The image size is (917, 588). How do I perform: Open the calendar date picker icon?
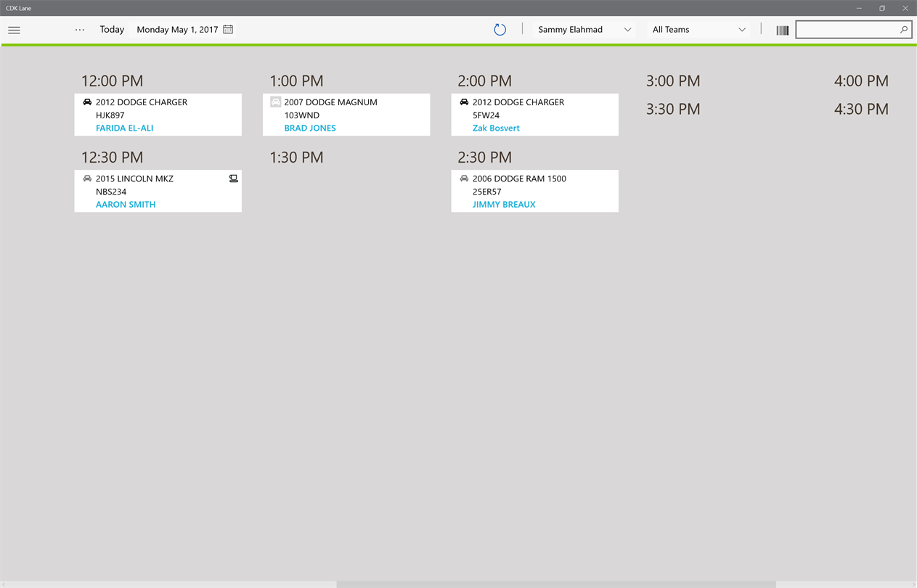(x=228, y=30)
